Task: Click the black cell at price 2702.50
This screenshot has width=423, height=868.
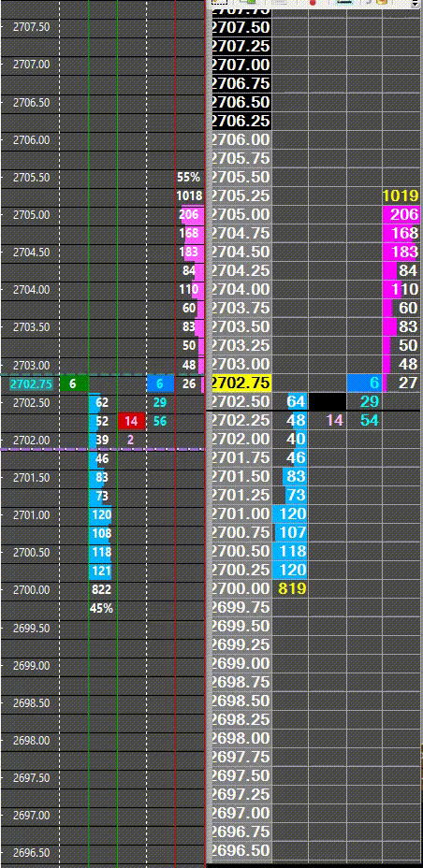Action: (328, 401)
